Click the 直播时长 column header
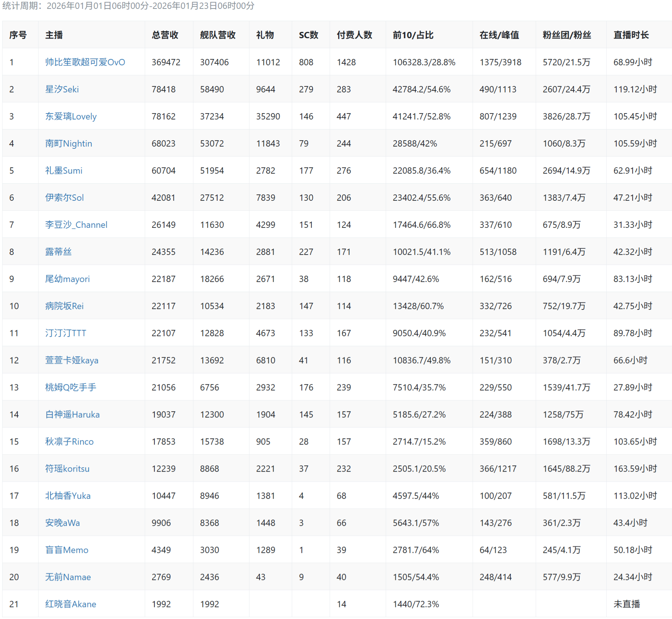This screenshot has height=619, width=672. [631, 35]
